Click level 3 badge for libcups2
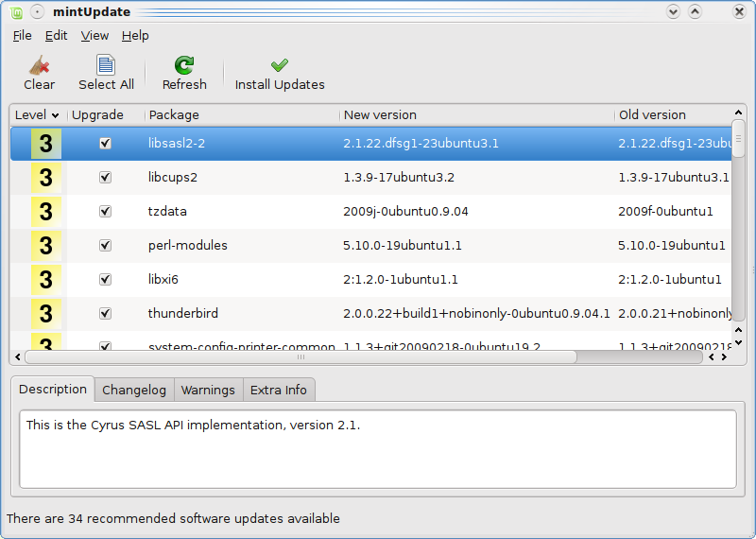756x539 pixels. point(45,178)
